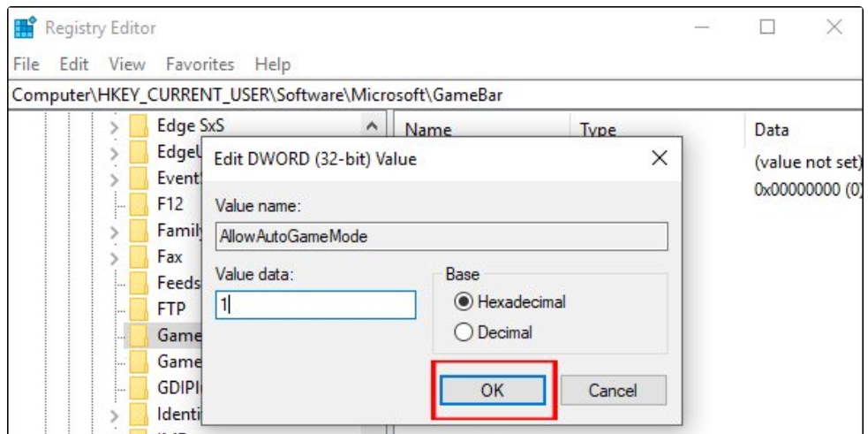868x434 pixels.
Task: Expand the Fax registry key
Action: pyautogui.click(x=114, y=258)
